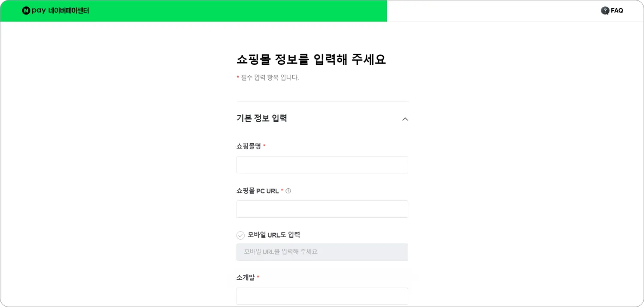This screenshot has height=307, width=644.
Task: Click help icon beside 쇼핑몰 PC URL
Action: pos(288,191)
